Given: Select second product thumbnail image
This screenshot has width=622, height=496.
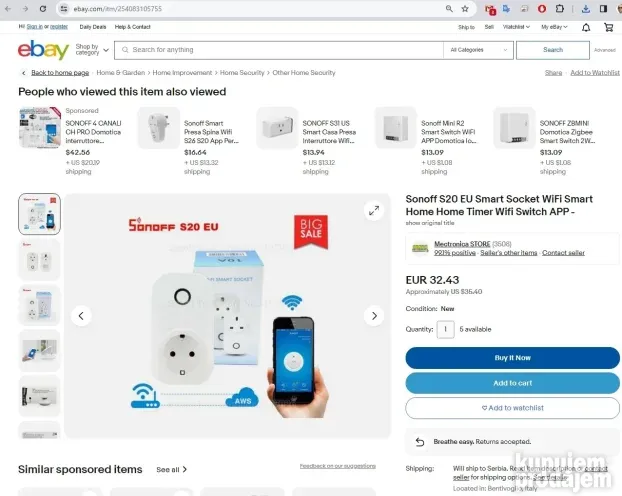Looking at the screenshot, I should tap(39, 259).
